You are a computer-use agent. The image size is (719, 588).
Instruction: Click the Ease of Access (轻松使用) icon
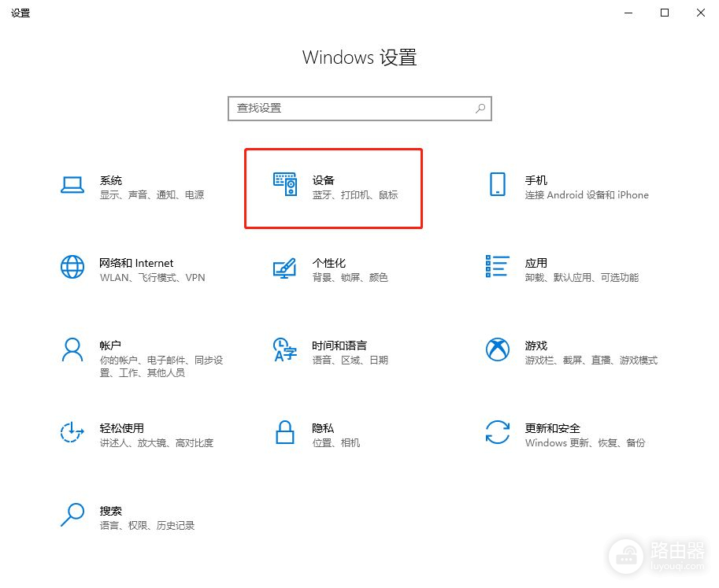tap(72, 431)
